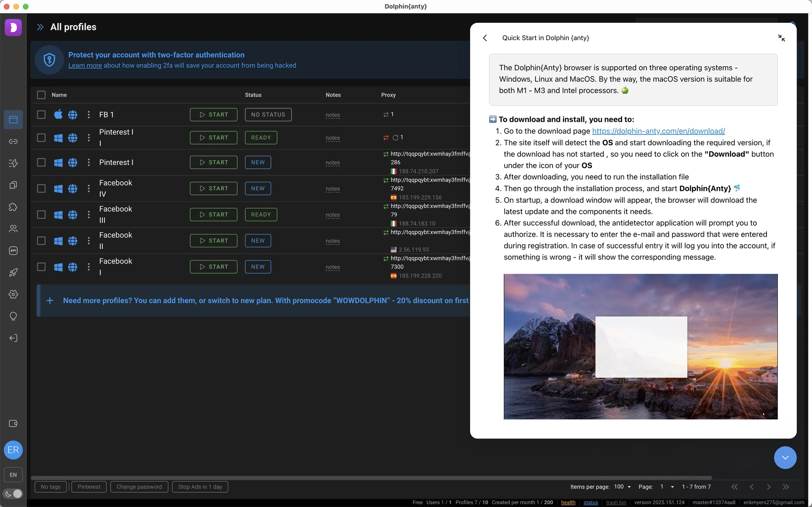The width and height of the screenshot is (812, 507).
Task: Open Automation scenarios sidebar icon
Action: pyautogui.click(x=13, y=163)
